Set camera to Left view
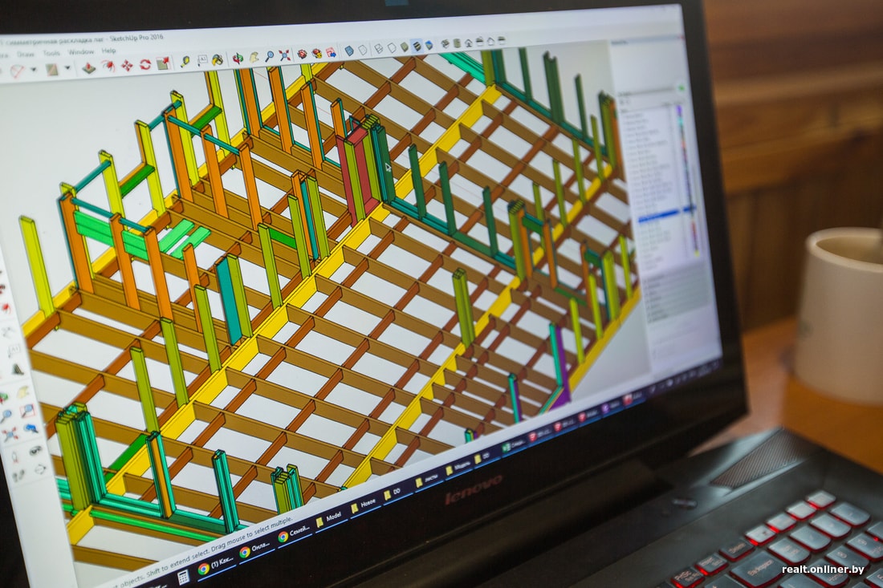 click(x=502, y=41)
